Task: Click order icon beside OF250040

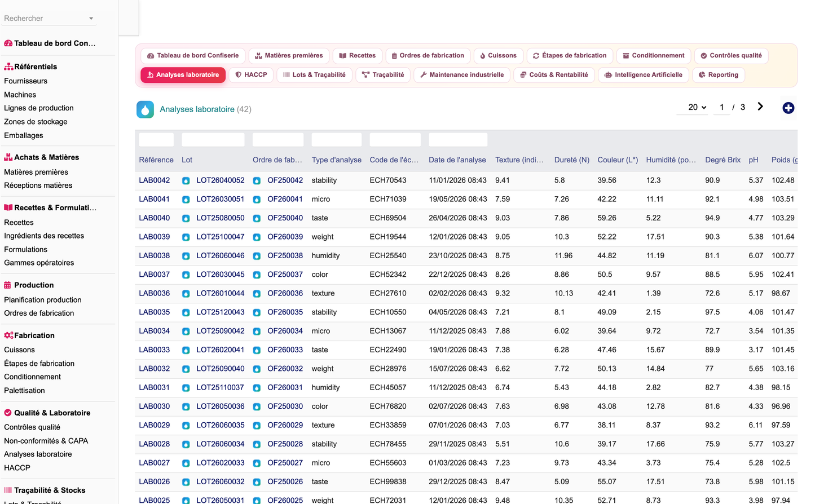Action: (x=257, y=218)
